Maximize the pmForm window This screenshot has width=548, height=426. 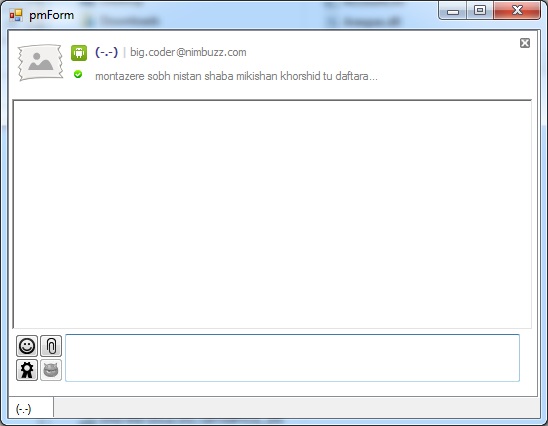click(480, 10)
